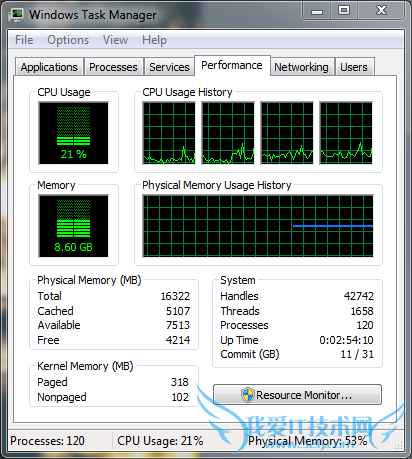412x459 pixels.
Task: Click the first CPU core history graph
Action: click(x=169, y=133)
